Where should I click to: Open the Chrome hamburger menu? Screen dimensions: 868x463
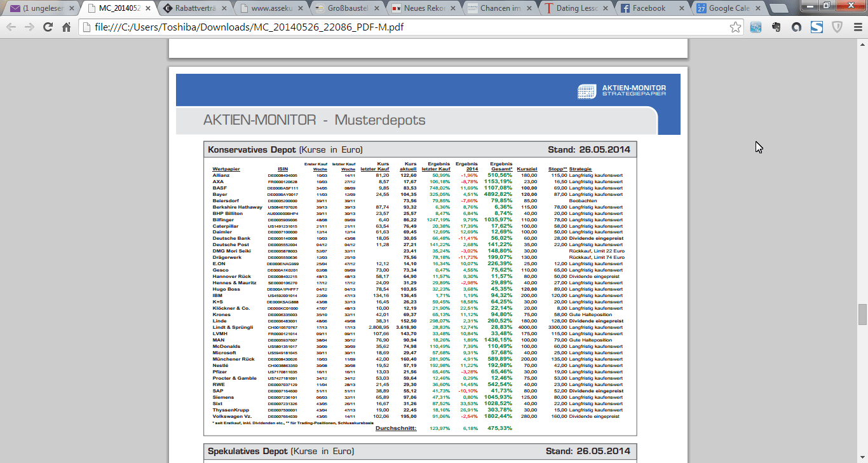(x=857, y=27)
